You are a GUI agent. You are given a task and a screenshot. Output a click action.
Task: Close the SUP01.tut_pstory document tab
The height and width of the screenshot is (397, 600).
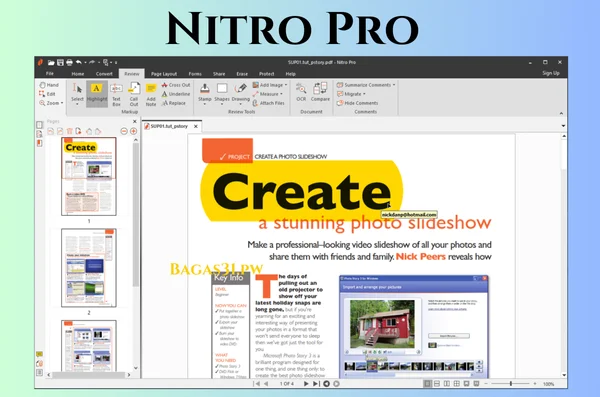tap(196, 126)
